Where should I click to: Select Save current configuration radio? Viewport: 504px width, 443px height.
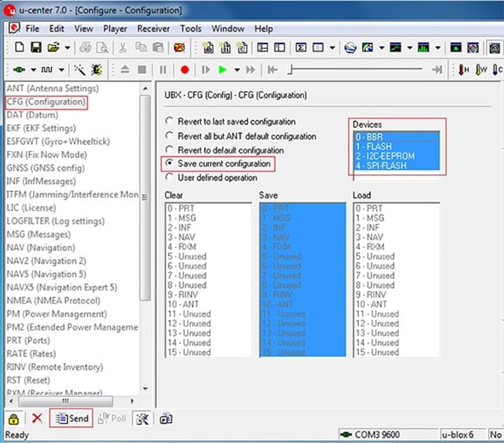point(218,164)
